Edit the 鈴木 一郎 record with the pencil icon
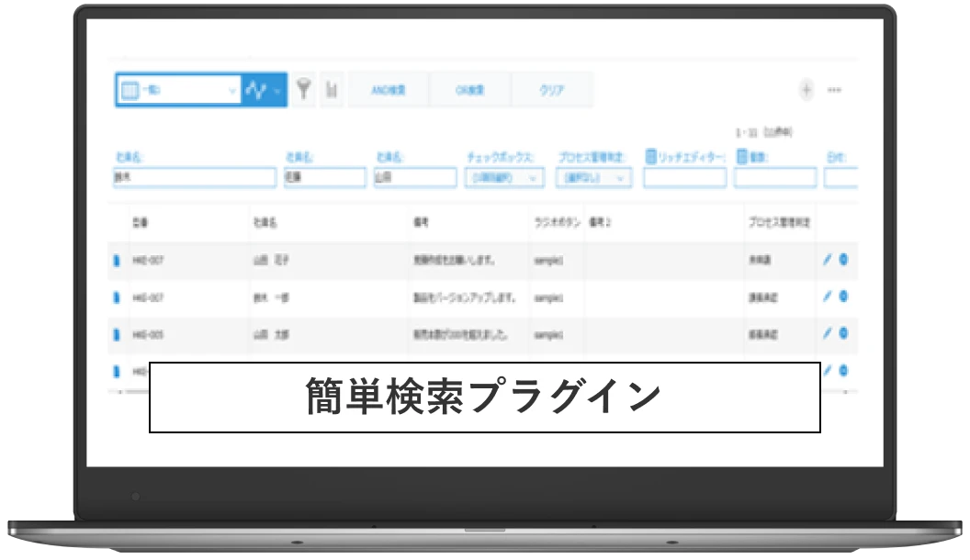This screenshot has height=560, width=970. (x=826, y=297)
